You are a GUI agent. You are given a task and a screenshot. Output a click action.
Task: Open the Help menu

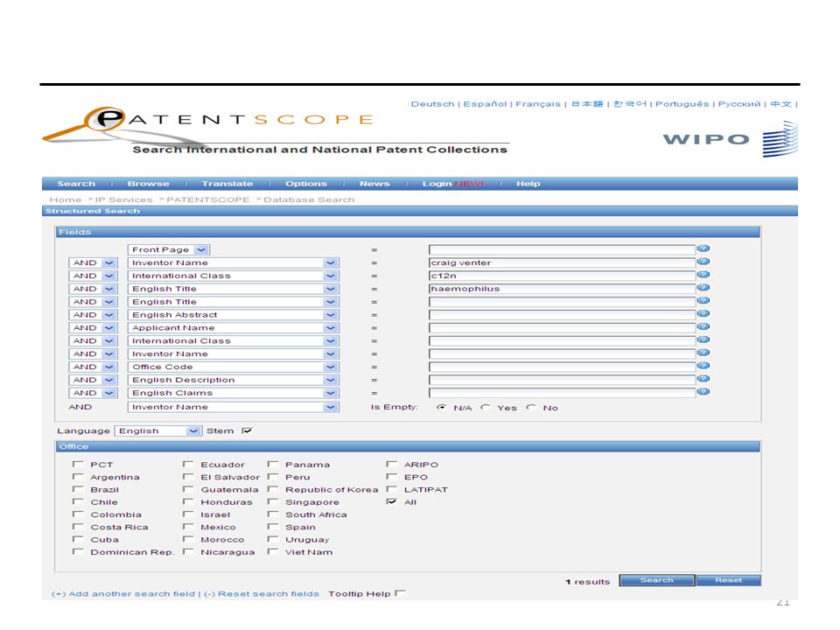tap(528, 184)
